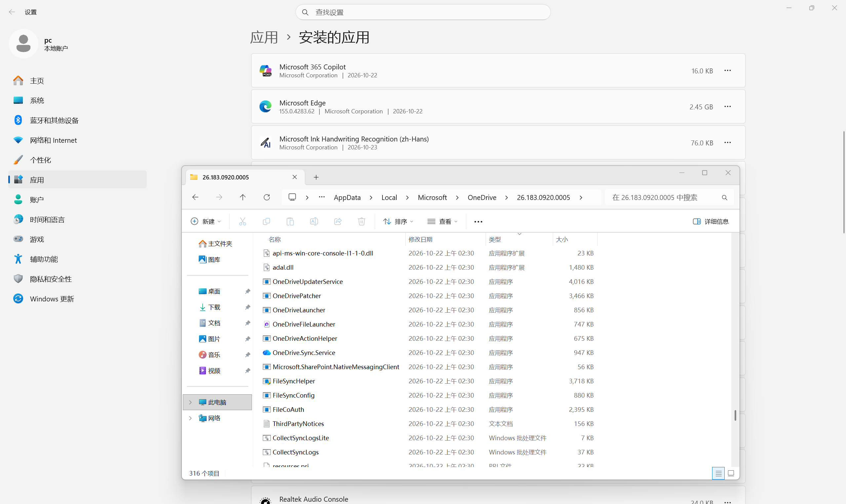Click the Share icon in File Explorer toolbar

(338, 221)
